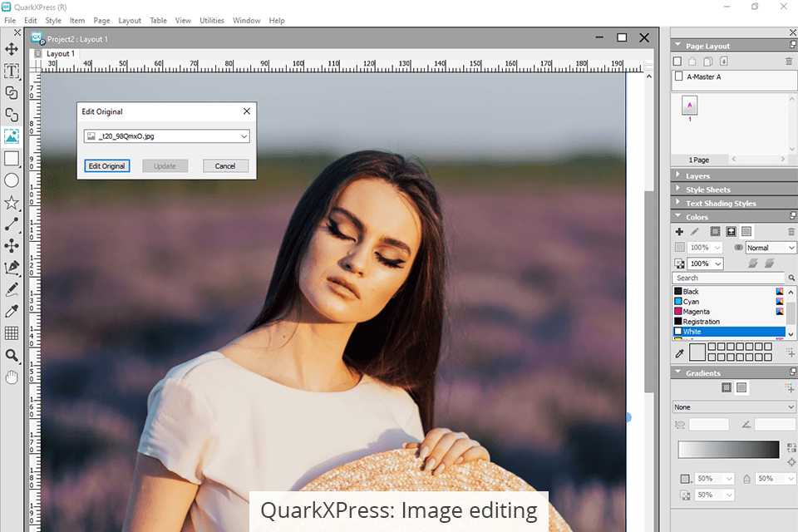Click the duplicate master page icon
Screen dimensions: 798x532
708,61
